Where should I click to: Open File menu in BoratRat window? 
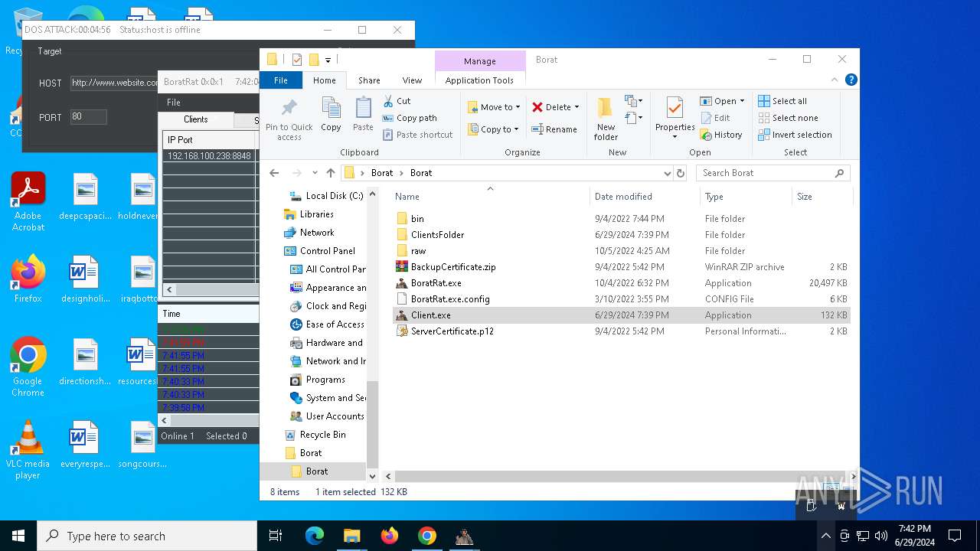(x=174, y=103)
